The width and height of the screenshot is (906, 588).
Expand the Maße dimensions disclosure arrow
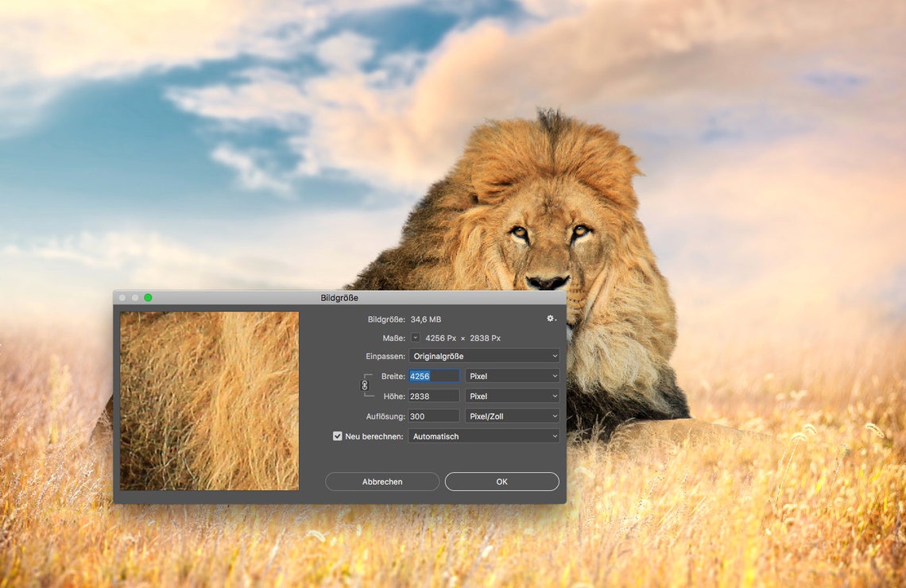point(414,337)
